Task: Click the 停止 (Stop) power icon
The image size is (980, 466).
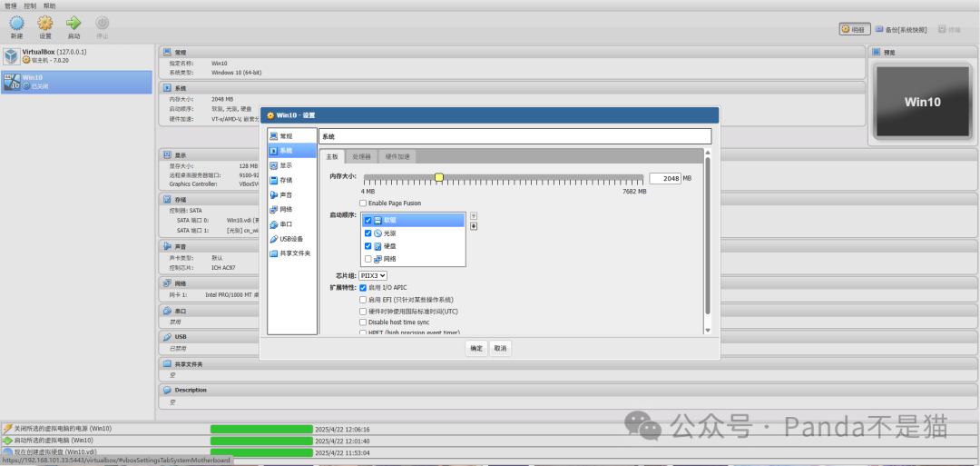Action: (102, 24)
